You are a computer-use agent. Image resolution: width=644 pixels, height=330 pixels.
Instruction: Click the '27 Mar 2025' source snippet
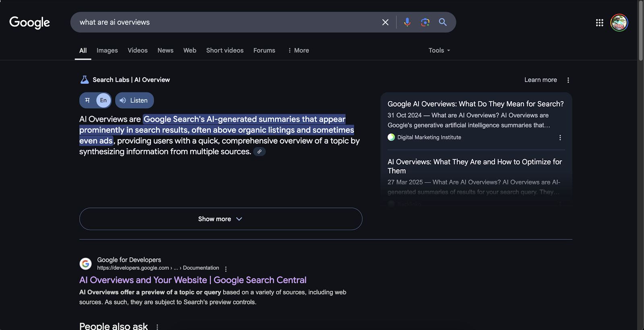474,187
